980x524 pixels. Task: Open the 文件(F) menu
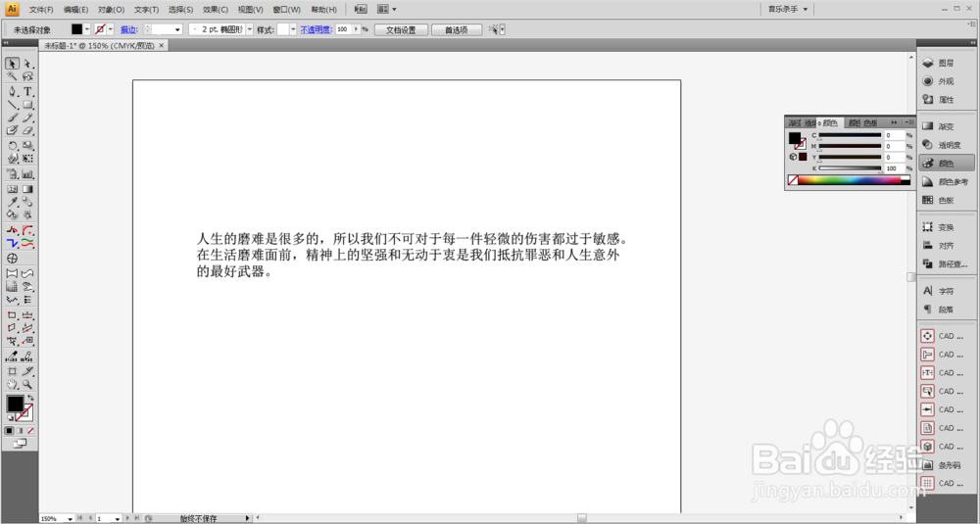[41, 10]
